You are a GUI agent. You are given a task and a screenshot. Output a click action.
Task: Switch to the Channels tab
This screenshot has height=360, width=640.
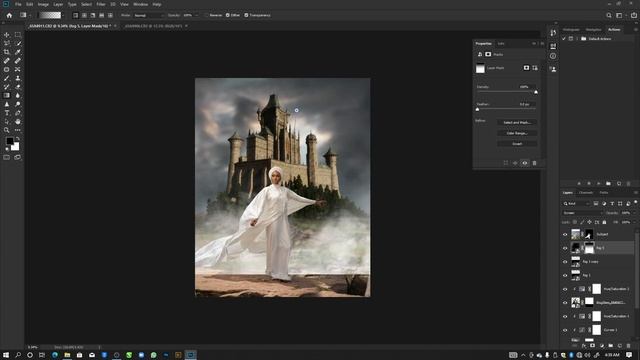click(586, 193)
